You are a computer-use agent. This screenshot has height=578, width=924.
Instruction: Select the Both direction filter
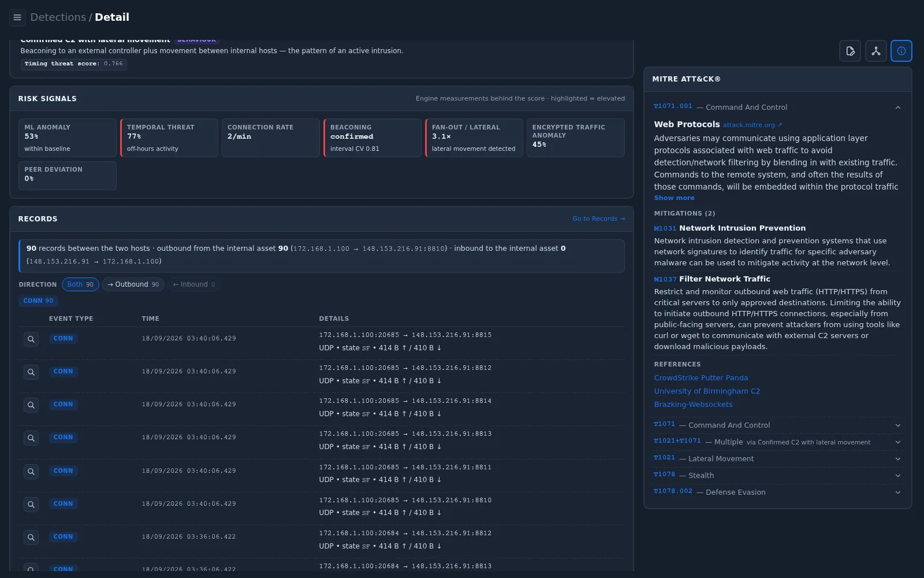[80, 284]
